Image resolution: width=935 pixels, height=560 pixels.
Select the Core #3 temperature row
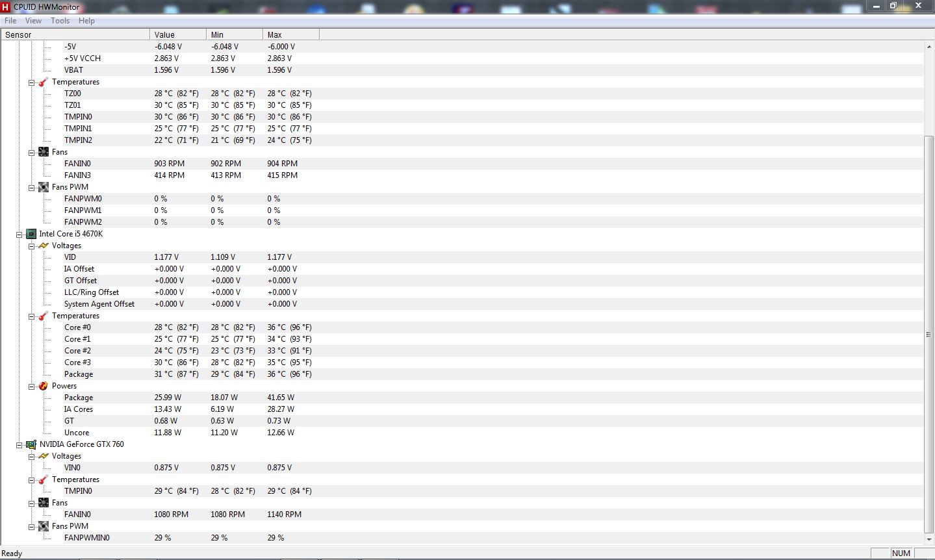[462, 363]
